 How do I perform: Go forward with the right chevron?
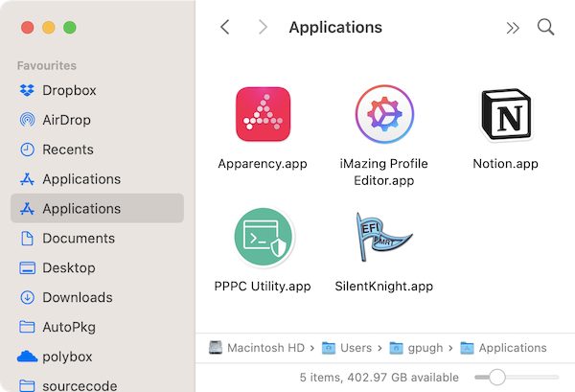click(x=263, y=27)
